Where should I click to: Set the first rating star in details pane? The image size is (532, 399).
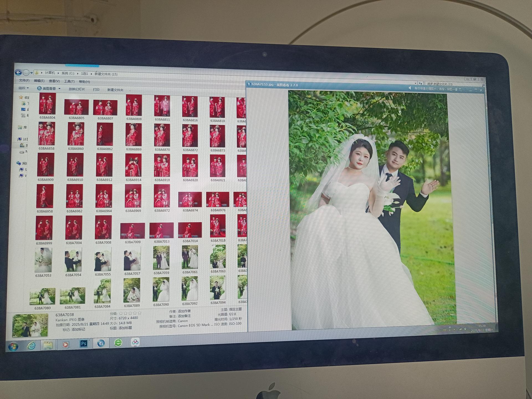pos(121,313)
